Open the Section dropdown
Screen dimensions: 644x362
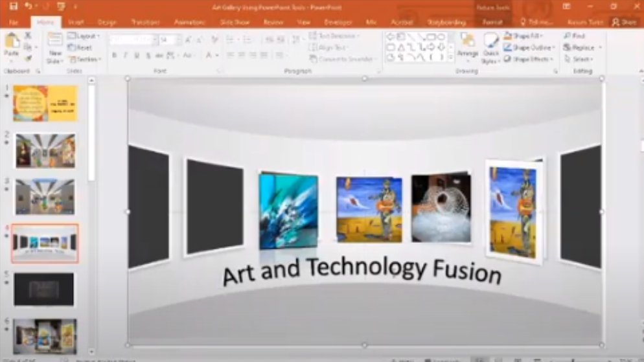click(85, 59)
